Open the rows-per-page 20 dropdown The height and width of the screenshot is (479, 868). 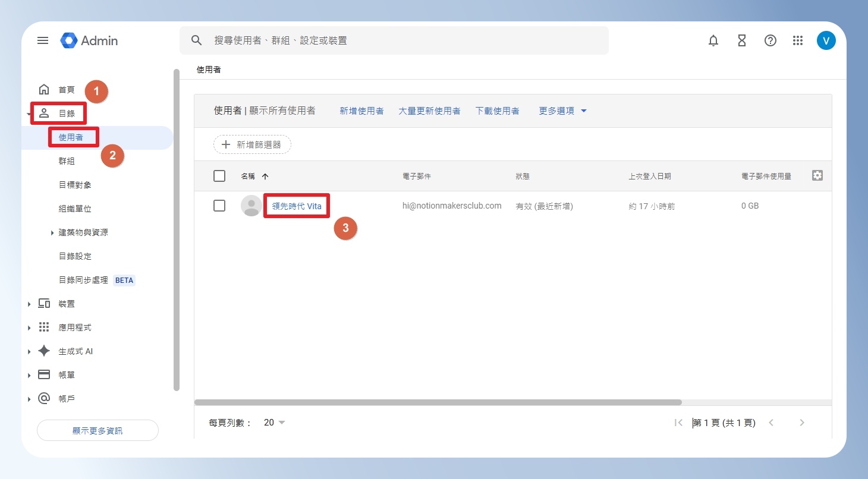(x=275, y=423)
